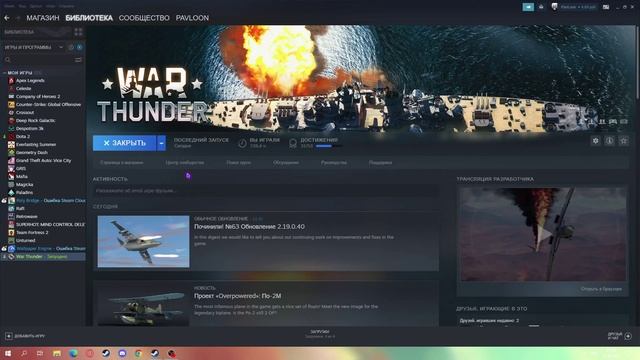Open the game info icon
640x360 pixels.
tap(609, 141)
